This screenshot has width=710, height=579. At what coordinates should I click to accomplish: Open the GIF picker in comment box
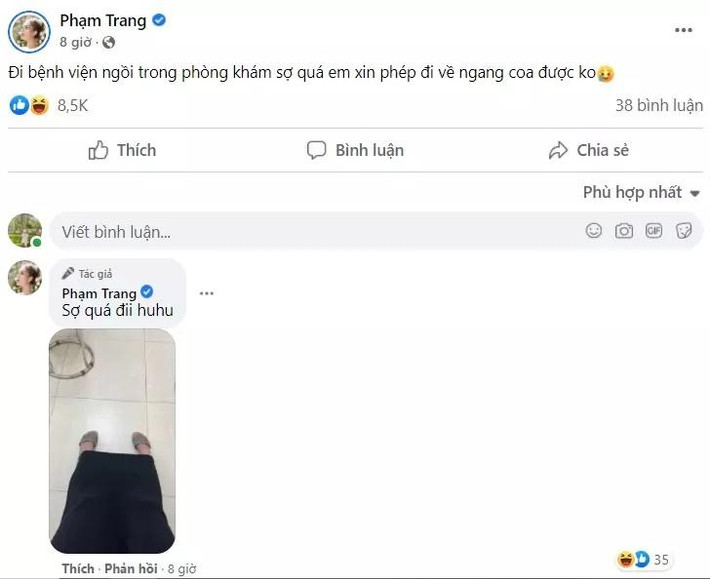coord(653,231)
